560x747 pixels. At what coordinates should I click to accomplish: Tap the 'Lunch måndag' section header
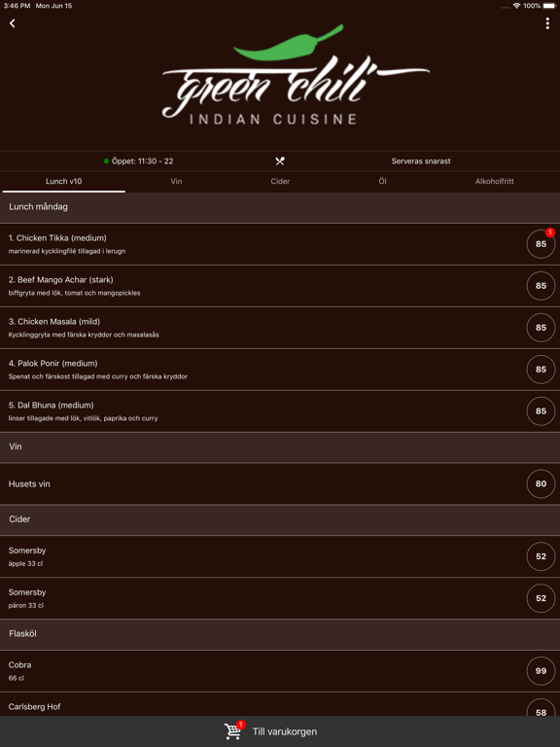(x=280, y=207)
